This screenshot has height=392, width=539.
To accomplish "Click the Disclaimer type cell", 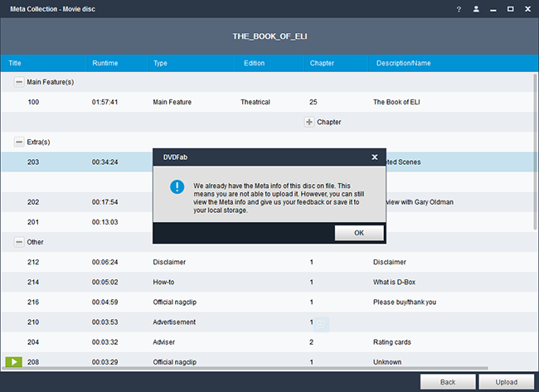I will (169, 262).
